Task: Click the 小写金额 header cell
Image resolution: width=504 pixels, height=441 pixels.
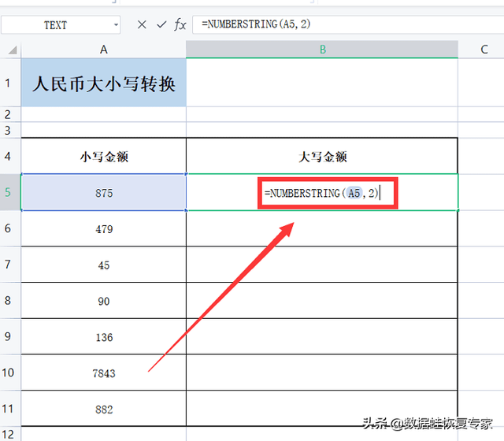Action: pos(103,156)
